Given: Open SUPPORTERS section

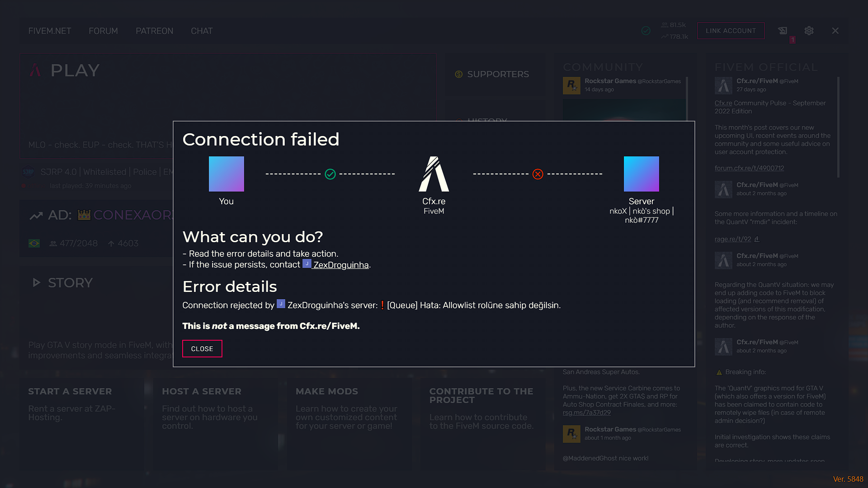Looking at the screenshot, I should click(x=495, y=74).
